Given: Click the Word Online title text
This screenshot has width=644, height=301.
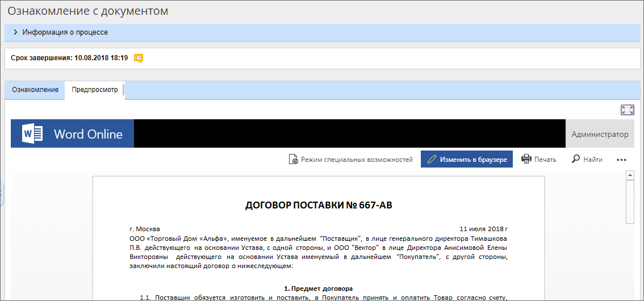Looking at the screenshot, I should point(88,134).
